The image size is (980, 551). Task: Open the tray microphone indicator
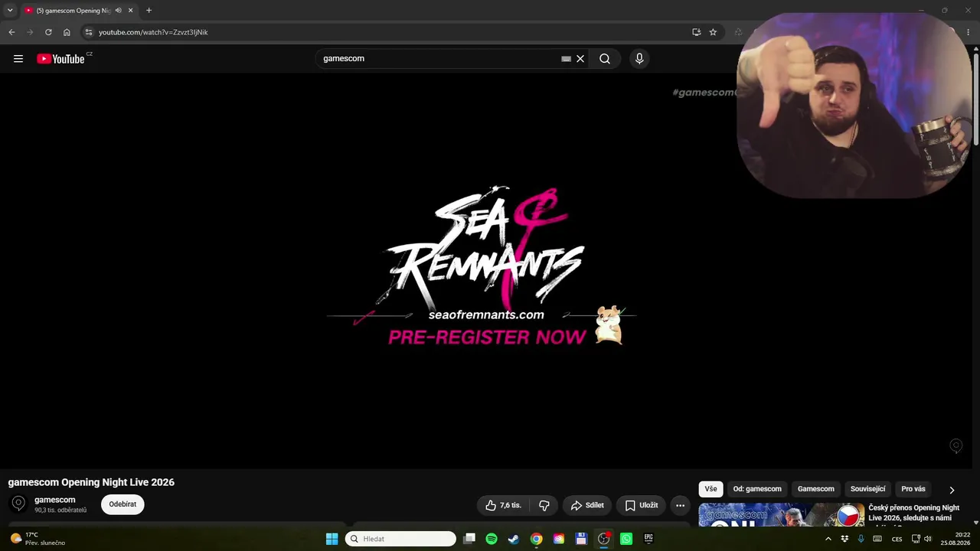[861, 539]
